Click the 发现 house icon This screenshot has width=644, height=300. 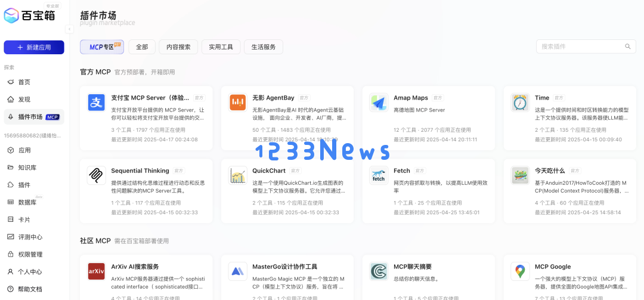click(x=11, y=100)
